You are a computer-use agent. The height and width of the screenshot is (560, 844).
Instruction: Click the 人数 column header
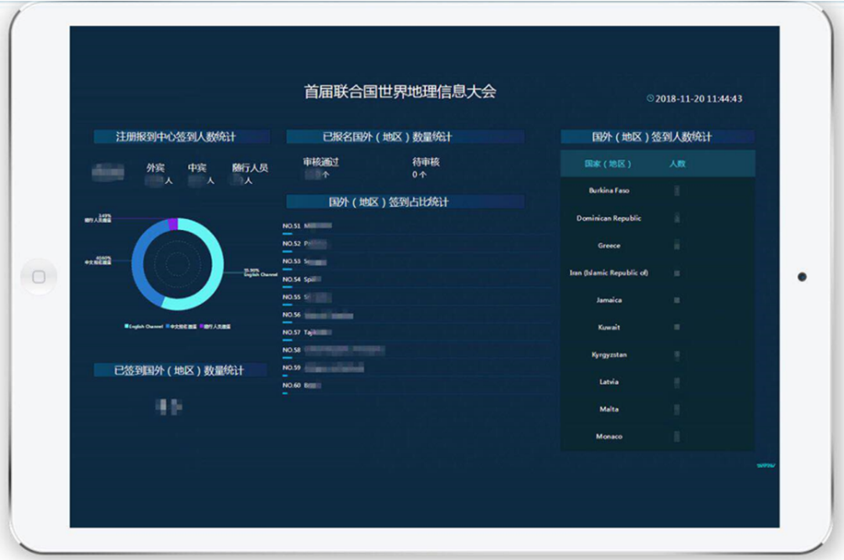(x=677, y=164)
